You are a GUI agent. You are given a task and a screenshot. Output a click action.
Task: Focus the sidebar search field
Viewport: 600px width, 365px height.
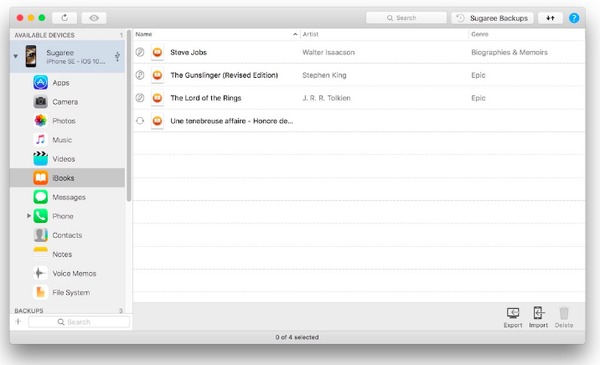[x=79, y=322]
